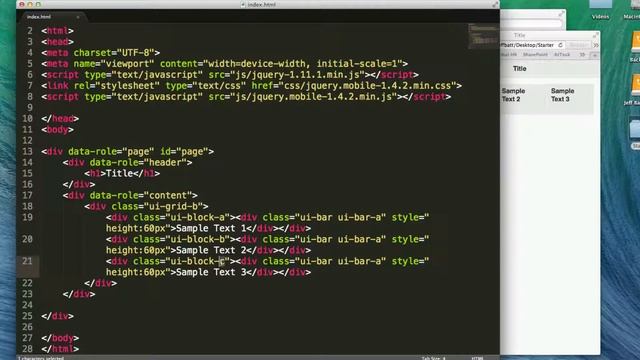640x360 pixels.
Task: Click Sample Text 2 in the code
Action: click(x=211, y=250)
